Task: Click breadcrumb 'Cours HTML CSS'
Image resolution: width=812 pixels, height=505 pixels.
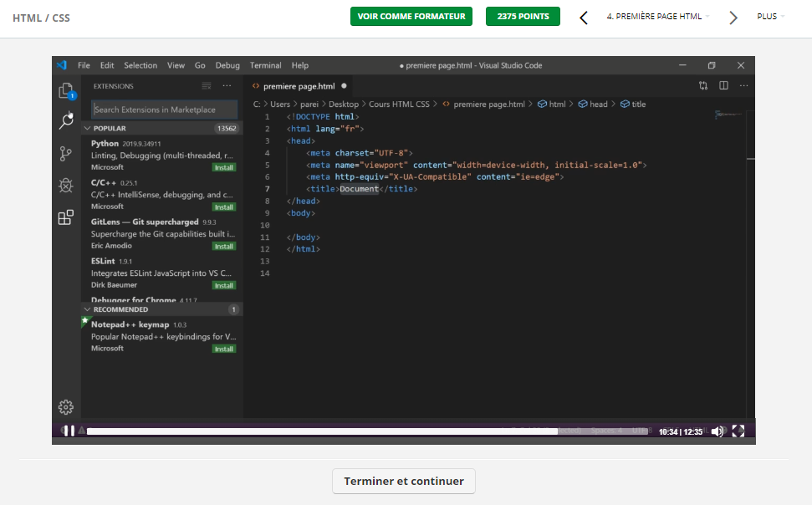Action: tap(399, 105)
